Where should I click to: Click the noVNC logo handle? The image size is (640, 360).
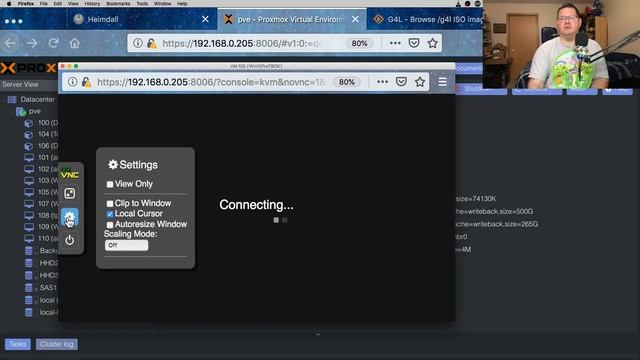click(x=70, y=174)
